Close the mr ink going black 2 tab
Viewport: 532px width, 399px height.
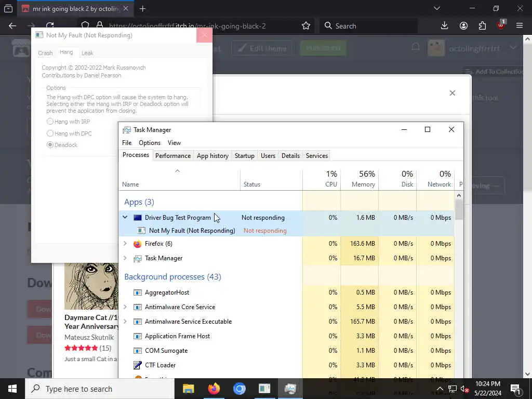[x=126, y=9]
